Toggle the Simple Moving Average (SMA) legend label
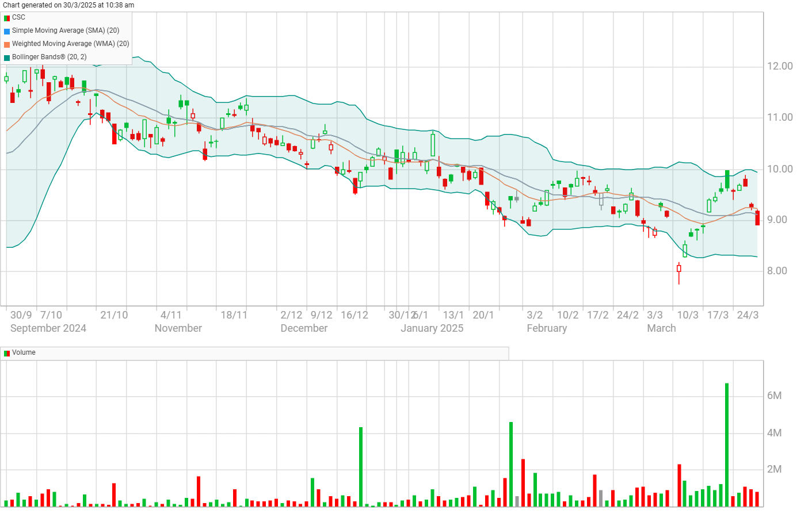The width and height of the screenshot is (812, 514). [x=66, y=30]
